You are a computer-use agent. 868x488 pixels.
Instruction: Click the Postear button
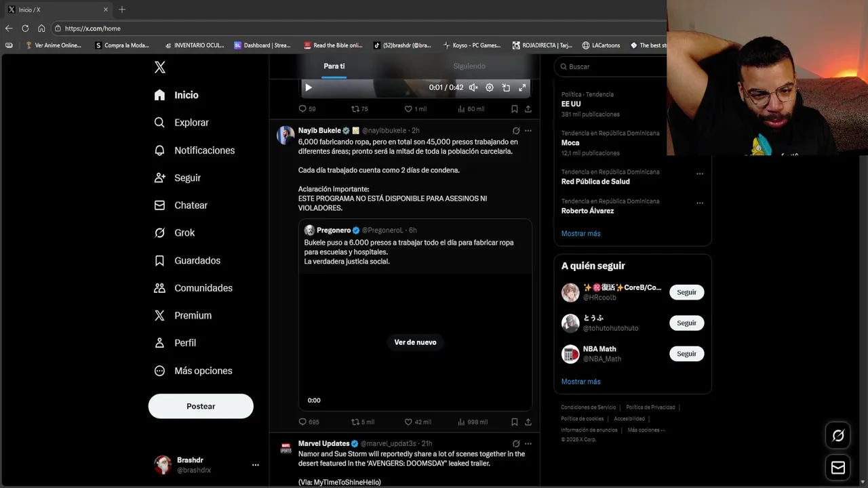(201, 406)
